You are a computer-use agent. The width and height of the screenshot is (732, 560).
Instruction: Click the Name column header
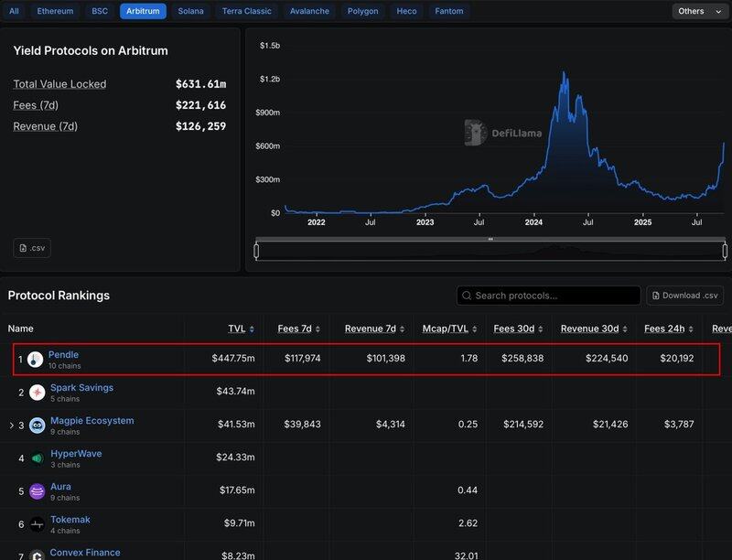tap(20, 328)
